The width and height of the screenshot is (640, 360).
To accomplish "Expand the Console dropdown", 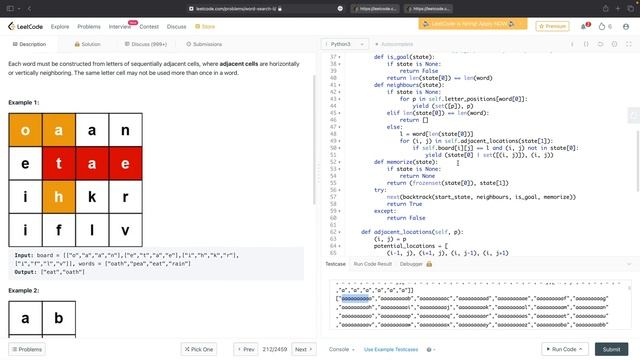I will point(342,349).
